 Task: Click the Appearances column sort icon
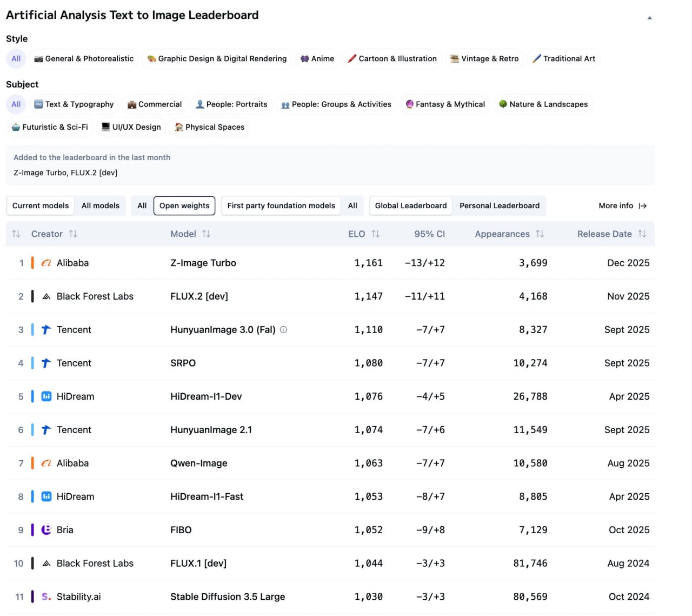pos(540,234)
